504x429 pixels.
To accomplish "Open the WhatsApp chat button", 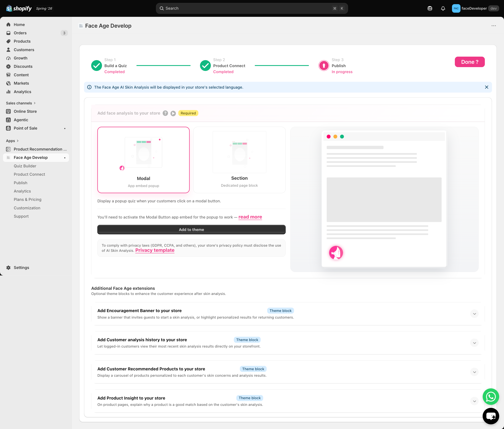I will tap(491, 397).
